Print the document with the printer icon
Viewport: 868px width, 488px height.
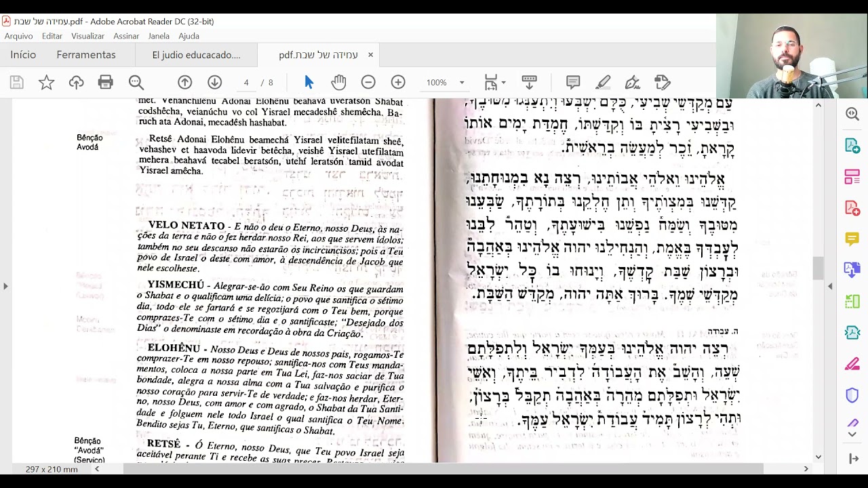click(106, 83)
